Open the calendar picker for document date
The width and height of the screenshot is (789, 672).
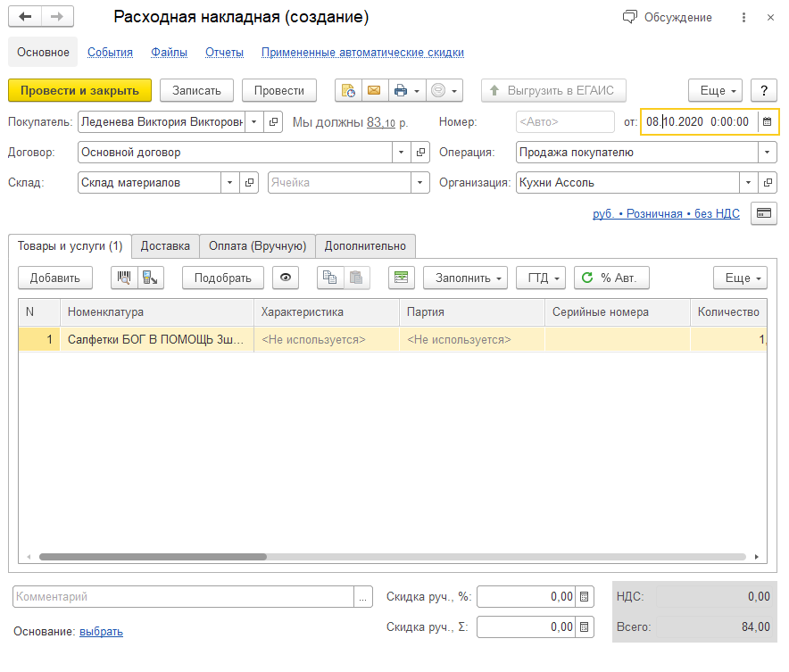click(767, 121)
